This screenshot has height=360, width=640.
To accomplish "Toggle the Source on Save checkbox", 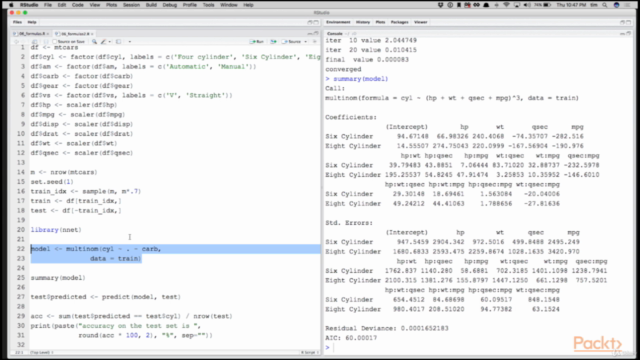I will click(x=55, y=42).
